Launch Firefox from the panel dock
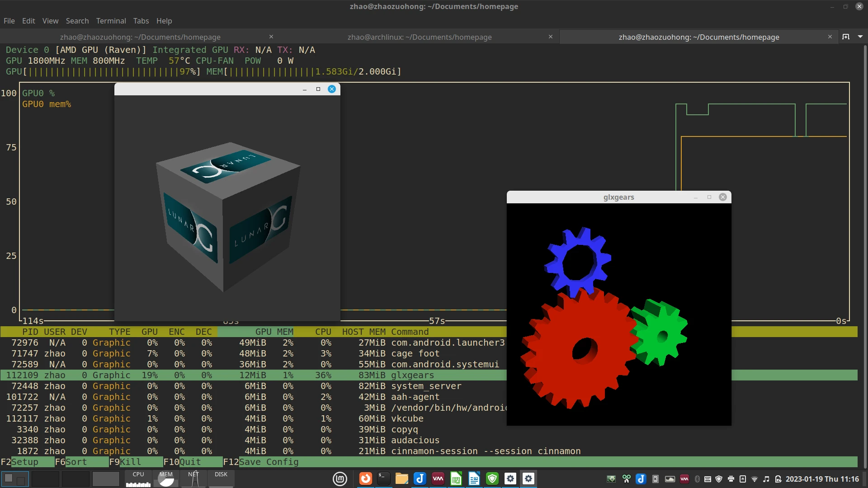This screenshot has height=488, width=868. (x=365, y=479)
